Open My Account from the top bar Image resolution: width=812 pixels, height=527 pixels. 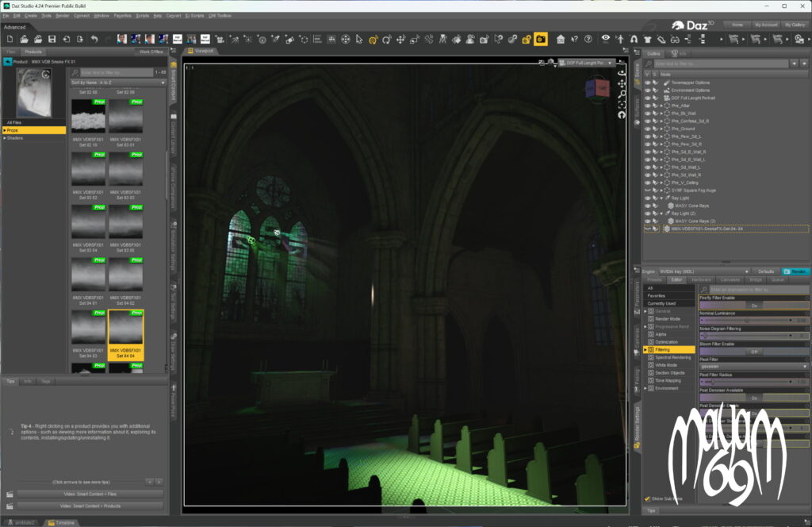click(x=766, y=25)
